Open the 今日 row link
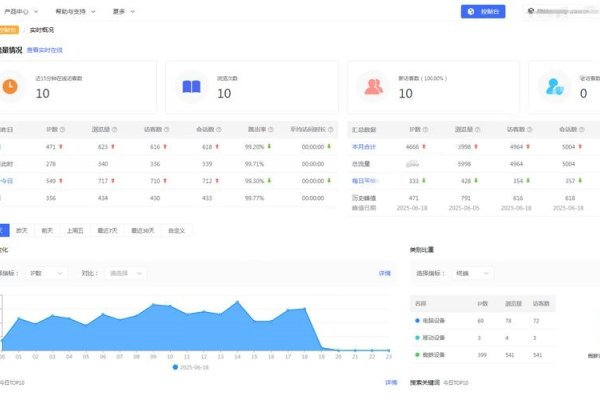 7,181
